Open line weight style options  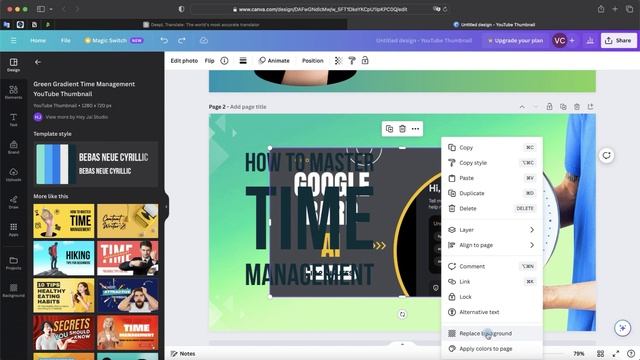click(243, 60)
